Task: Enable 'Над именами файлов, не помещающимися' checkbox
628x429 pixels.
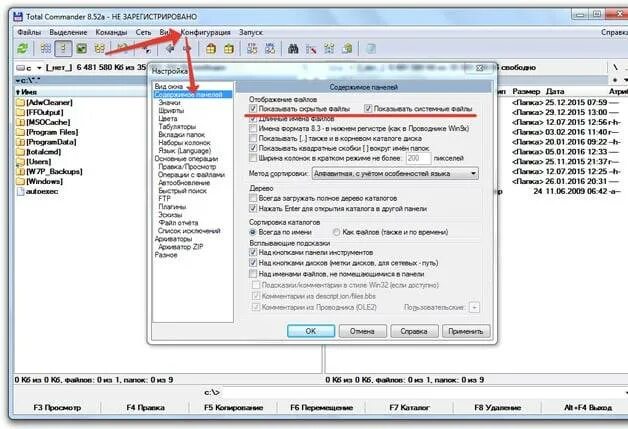Action: point(253,274)
